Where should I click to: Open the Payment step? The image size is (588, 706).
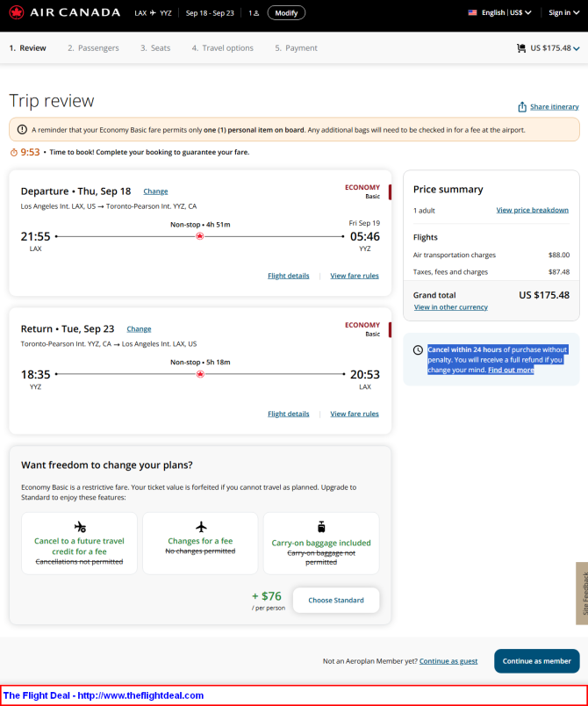(x=296, y=47)
